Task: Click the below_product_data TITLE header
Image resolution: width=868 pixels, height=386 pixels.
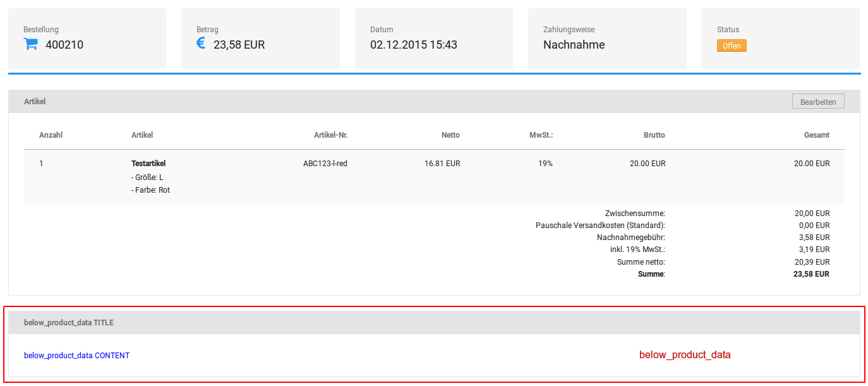Action: tap(69, 323)
